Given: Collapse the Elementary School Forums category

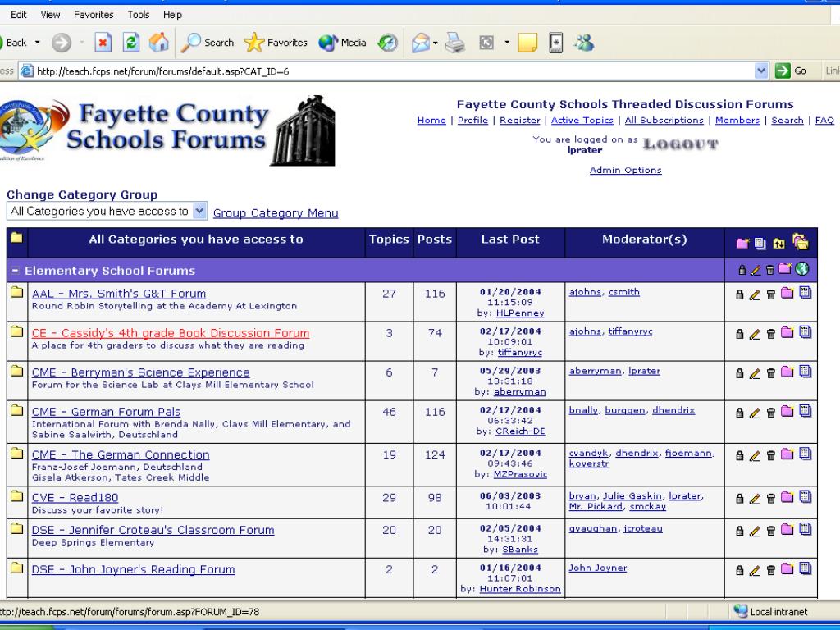Looking at the screenshot, I should [x=15, y=271].
